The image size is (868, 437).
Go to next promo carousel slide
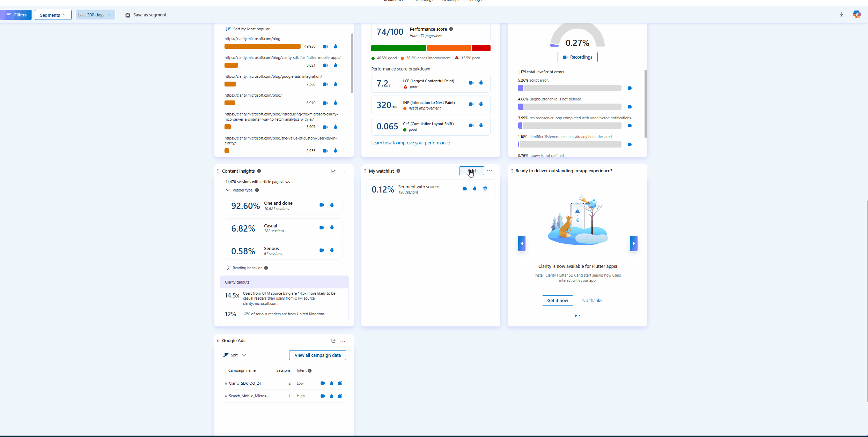(633, 243)
